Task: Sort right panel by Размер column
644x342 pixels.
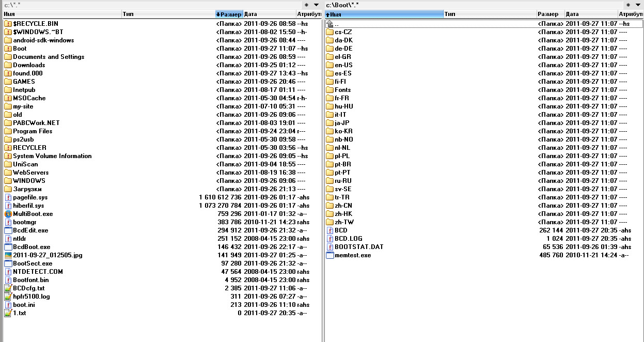Action: pos(550,14)
